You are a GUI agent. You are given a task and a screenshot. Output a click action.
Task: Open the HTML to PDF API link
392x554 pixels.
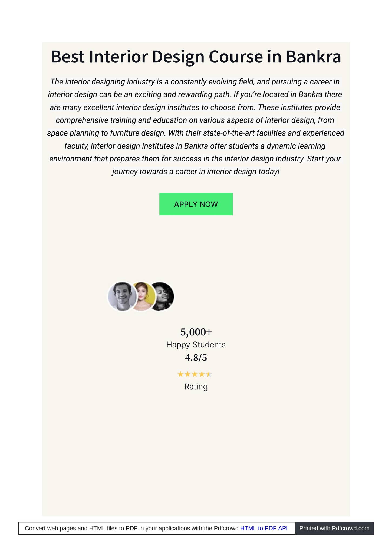coord(264,528)
